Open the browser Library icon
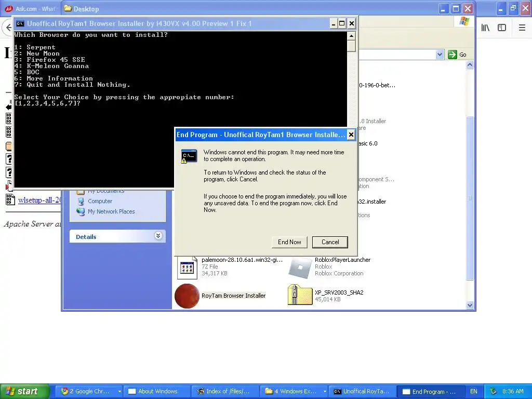 pyautogui.click(x=485, y=28)
